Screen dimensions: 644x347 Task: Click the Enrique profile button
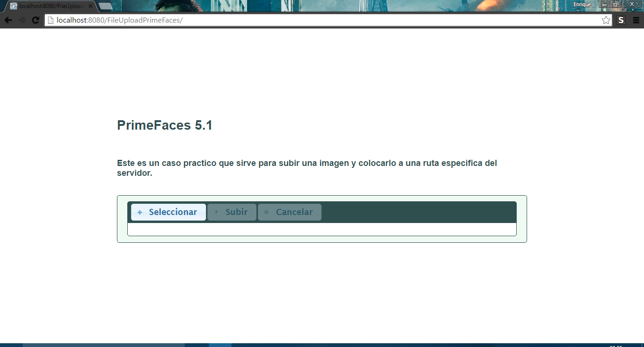click(582, 4)
